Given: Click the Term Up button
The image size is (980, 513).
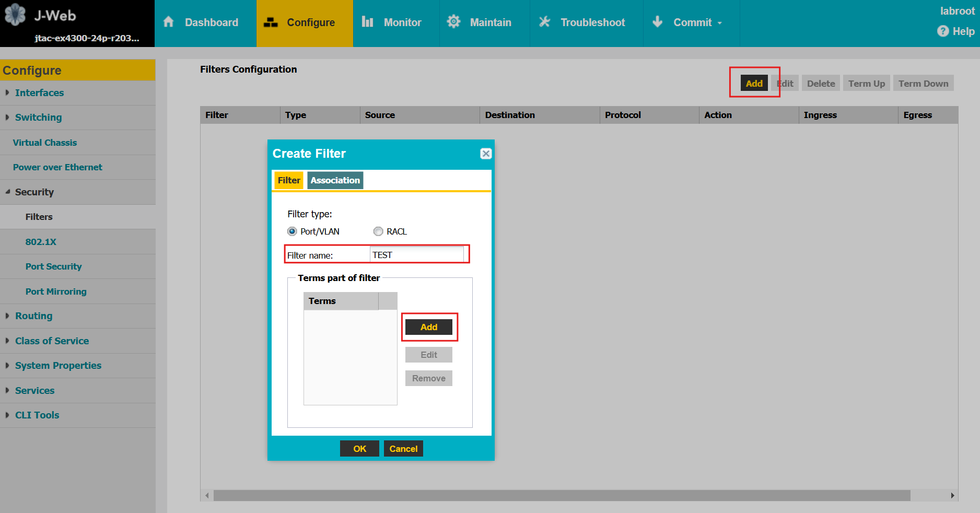Looking at the screenshot, I should (x=866, y=83).
